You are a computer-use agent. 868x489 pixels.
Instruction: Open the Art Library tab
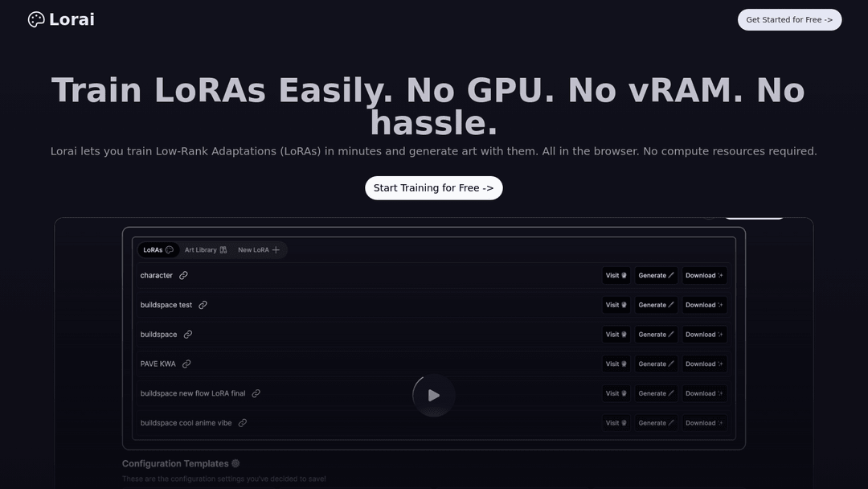206,250
